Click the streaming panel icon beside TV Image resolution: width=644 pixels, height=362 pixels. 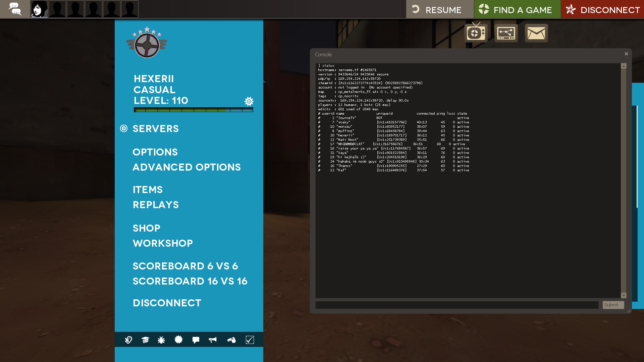pyautogui.click(x=506, y=33)
